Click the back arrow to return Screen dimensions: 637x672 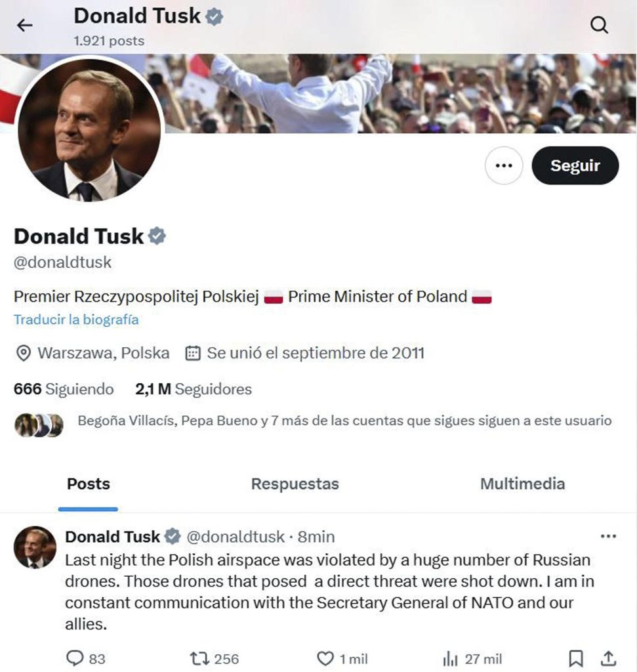coord(25,25)
